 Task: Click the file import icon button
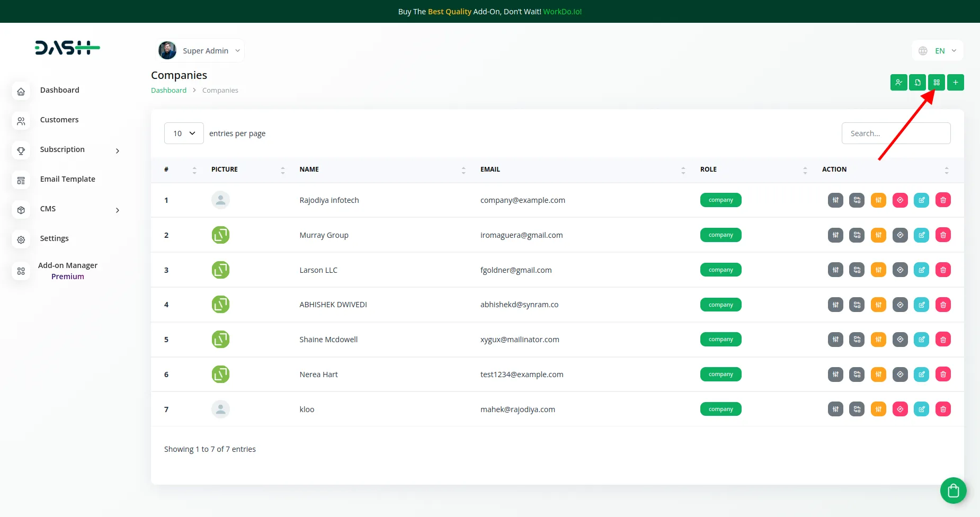point(917,83)
